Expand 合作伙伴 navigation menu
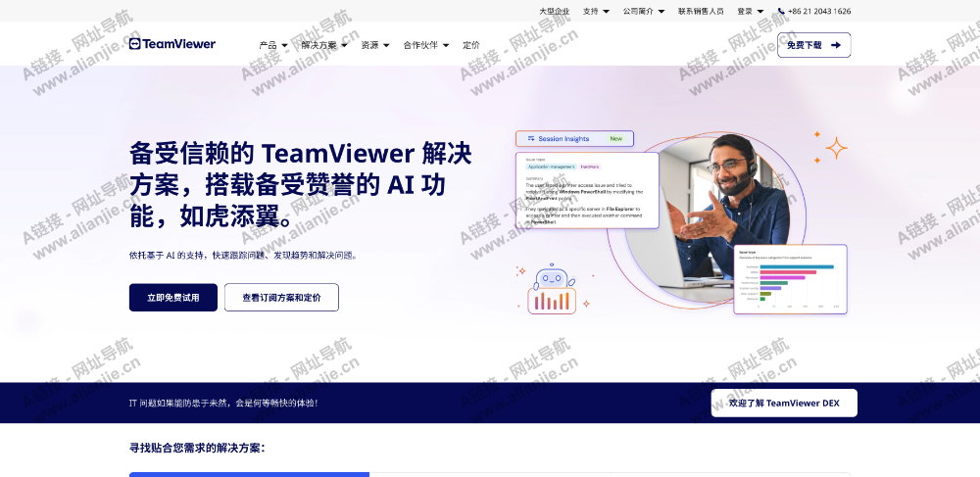Image resolution: width=980 pixels, height=477 pixels. (426, 45)
